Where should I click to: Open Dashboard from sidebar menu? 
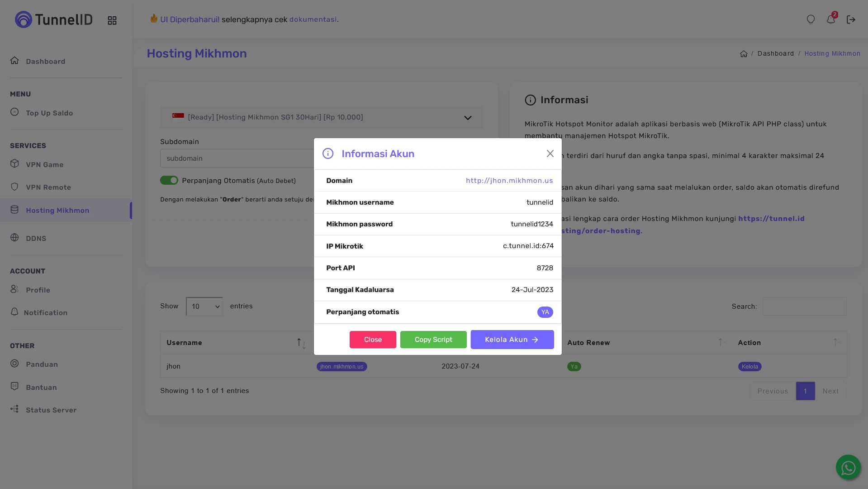pos(45,62)
